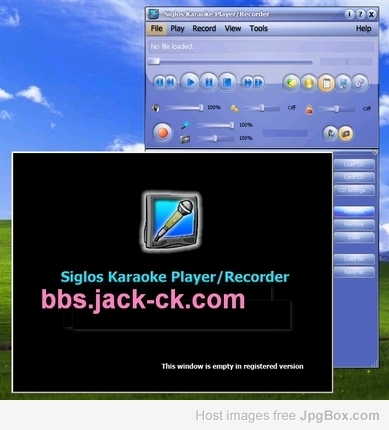Click the Load CD button
This screenshot has height=430, width=389.
[x=354, y=164]
